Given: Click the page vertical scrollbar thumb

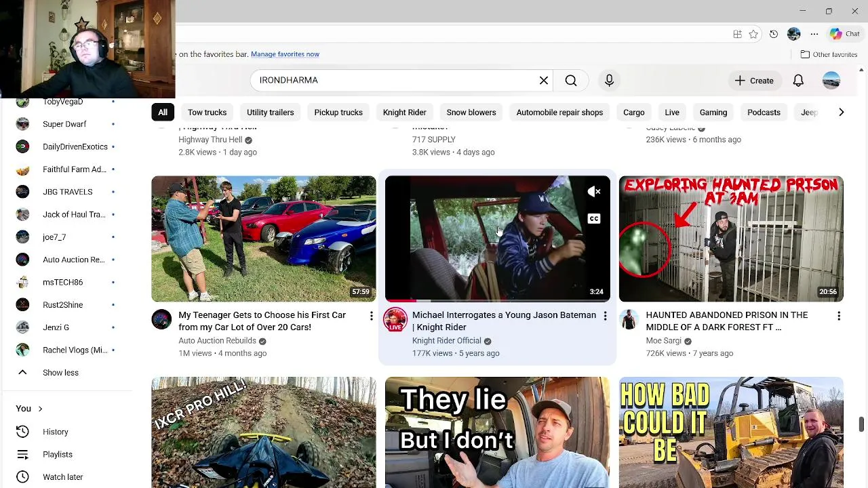Looking at the screenshot, I should point(861,424).
